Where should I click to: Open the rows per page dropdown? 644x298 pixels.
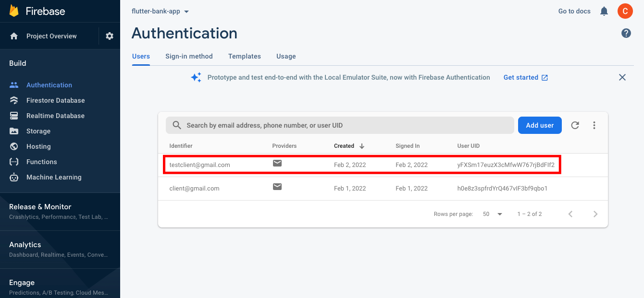[493, 214]
